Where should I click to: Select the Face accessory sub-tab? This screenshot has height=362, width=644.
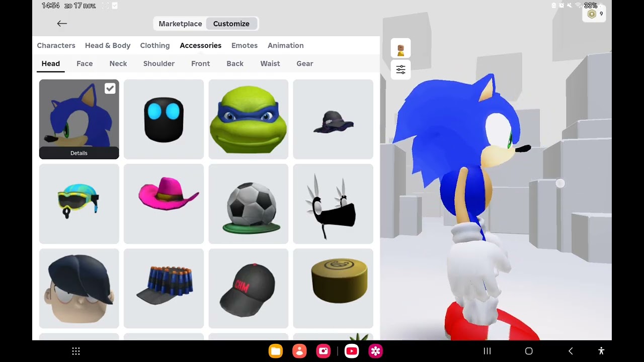(x=85, y=63)
